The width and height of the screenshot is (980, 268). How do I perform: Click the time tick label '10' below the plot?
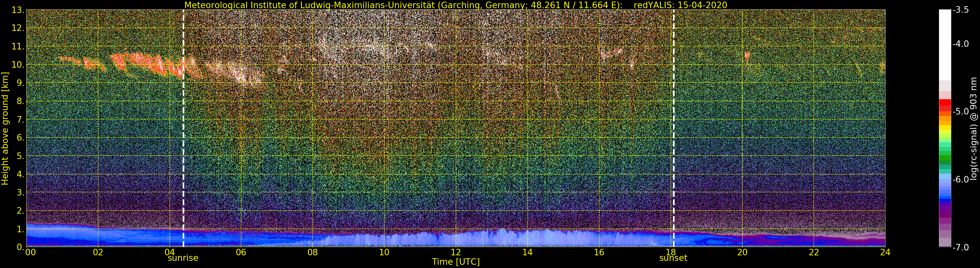tap(384, 252)
